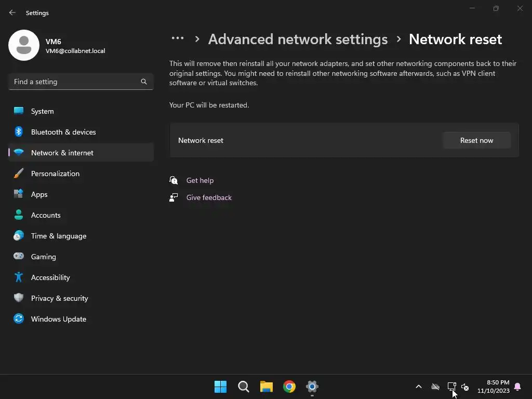532x399 pixels.
Task: Expand the breadcrumb ellipsis menu
Action: click(x=178, y=38)
